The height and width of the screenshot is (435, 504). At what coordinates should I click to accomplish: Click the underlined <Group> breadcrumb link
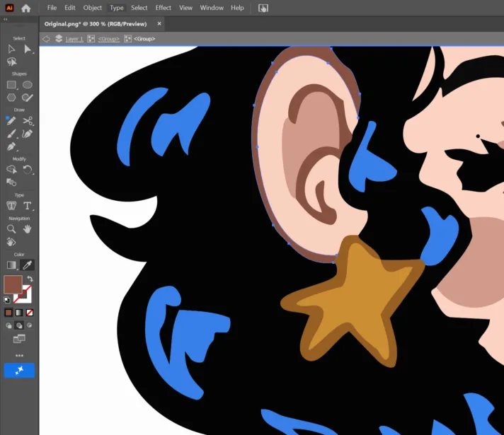pyautogui.click(x=108, y=39)
